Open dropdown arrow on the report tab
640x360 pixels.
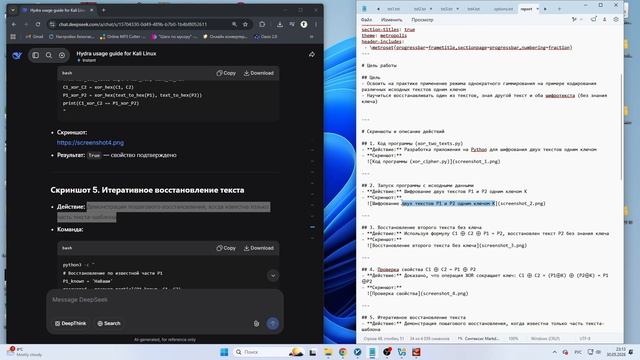point(537,9)
